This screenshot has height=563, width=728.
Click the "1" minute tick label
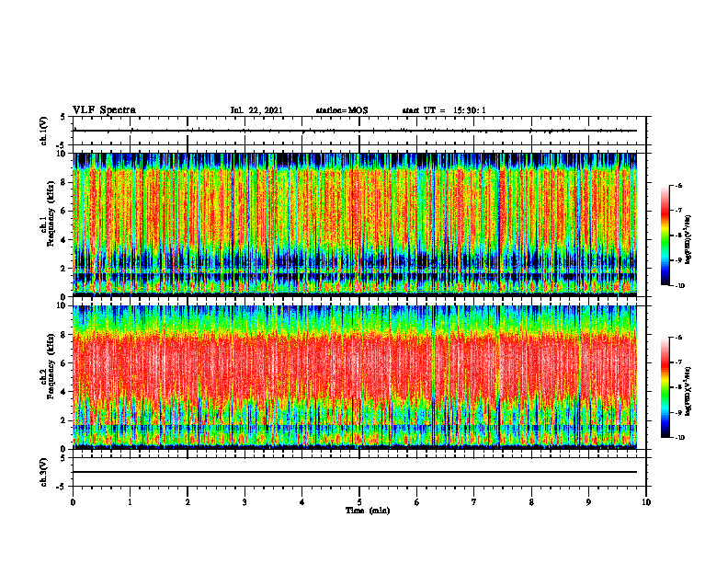pyautogui.click(x=130, y=502)
